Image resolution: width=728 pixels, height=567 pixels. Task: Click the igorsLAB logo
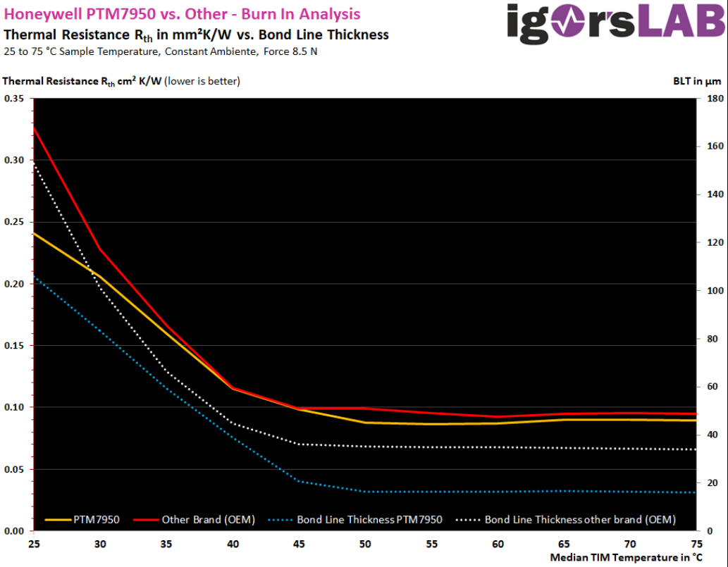617,23
